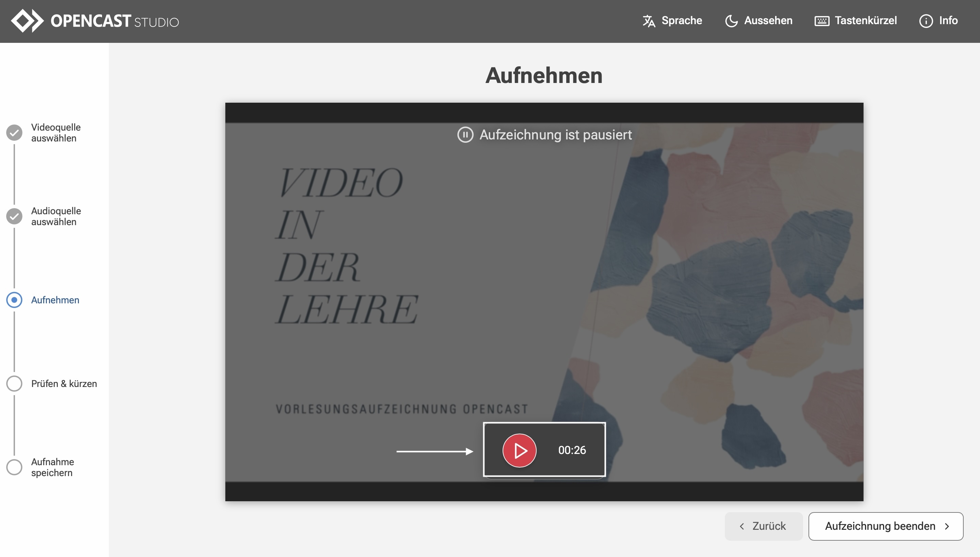Click the 'Aufzeichnung ist pausiert' status text

coord(555,135)
